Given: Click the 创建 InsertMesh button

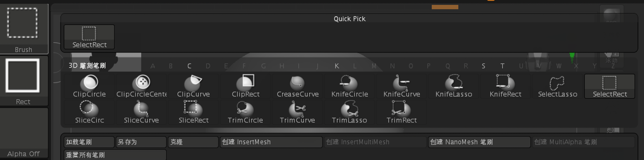Looking at the screenshot, I should click(271, 142).
